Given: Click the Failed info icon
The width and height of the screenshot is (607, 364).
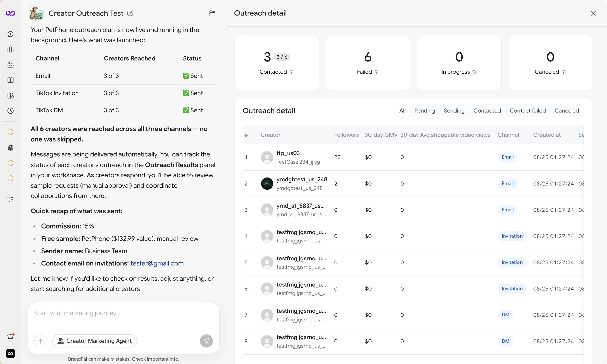Looking at the screenshot, I should tap(376, 72).
